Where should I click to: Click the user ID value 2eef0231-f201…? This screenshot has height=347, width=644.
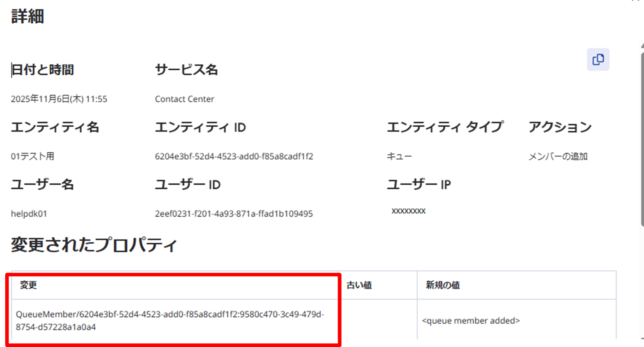(x=233, y=214)
